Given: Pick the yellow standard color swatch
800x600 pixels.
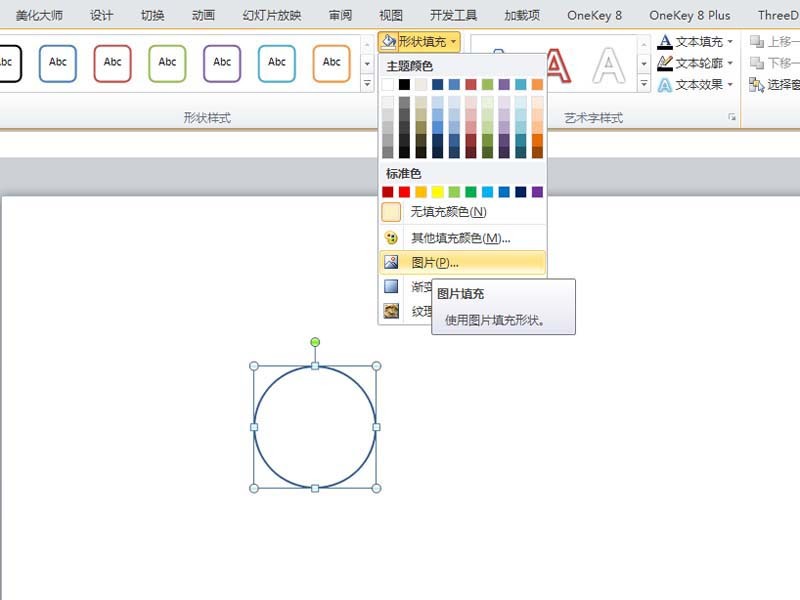Looking at the screenshot, I should click(438, 192).
